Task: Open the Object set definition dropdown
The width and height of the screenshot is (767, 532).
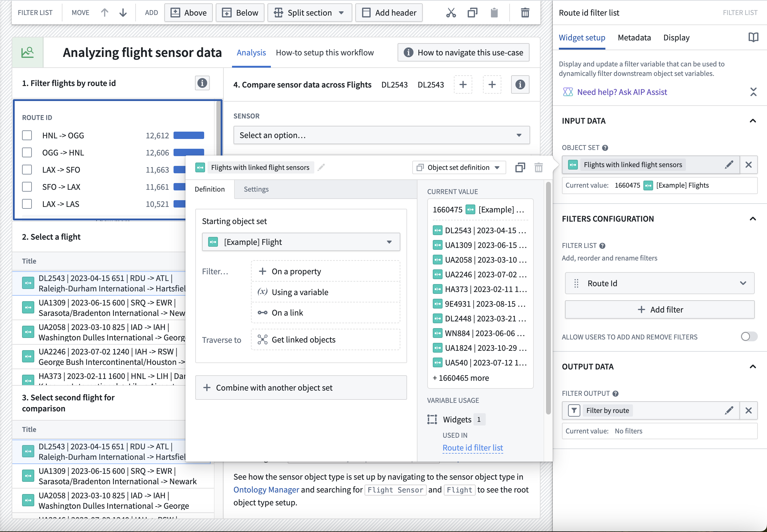Action: point(459,167)
